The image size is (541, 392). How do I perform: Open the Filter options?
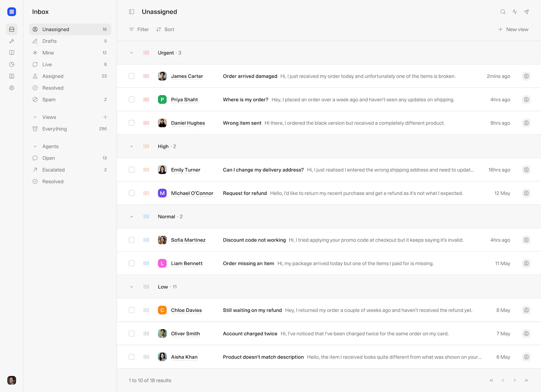(x=139, y=29)
